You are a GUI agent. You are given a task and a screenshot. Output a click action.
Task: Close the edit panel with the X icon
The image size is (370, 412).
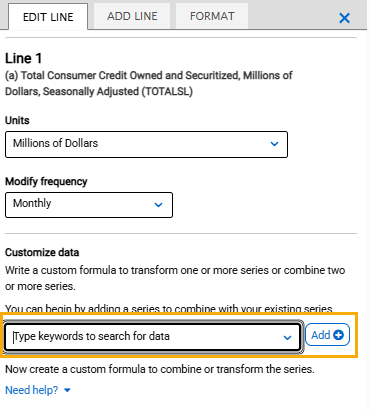point(344,18)
